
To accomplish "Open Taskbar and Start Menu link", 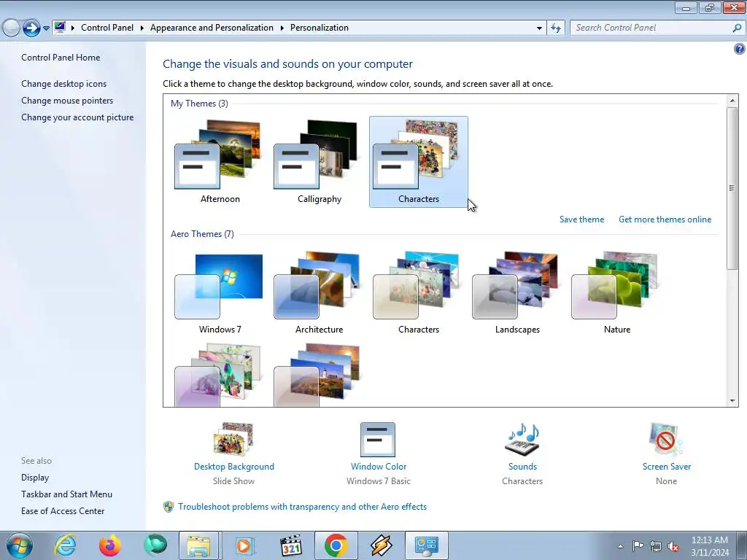I will [x=66, y=494].
